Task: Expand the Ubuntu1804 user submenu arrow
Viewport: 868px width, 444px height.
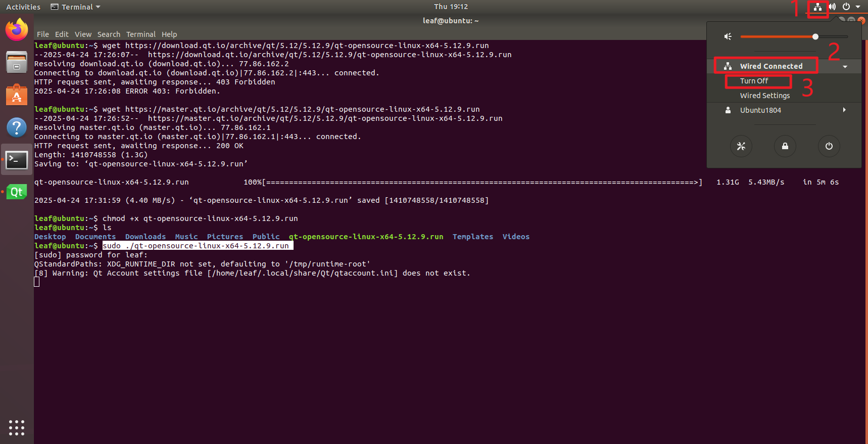Action: (844, 110)
